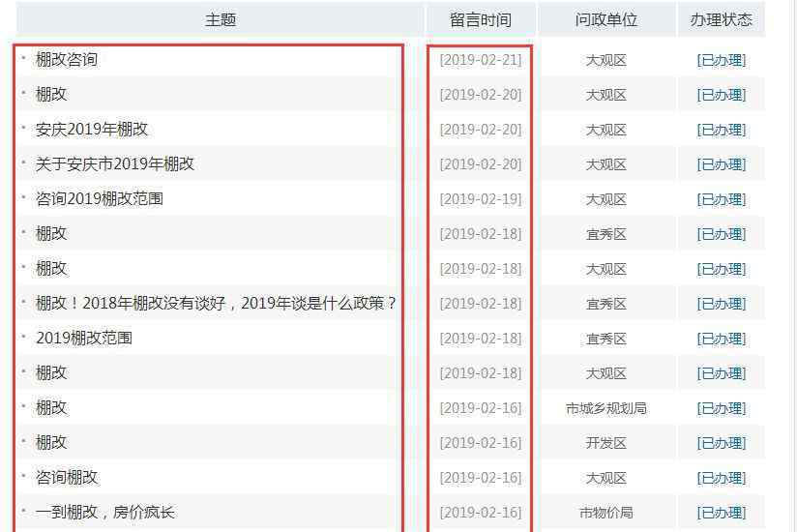Select the date 2019-02-21 for 棚改咨询
Viewport: 797px width, 532px height.
pyautogui.click(x=481, y=61)
